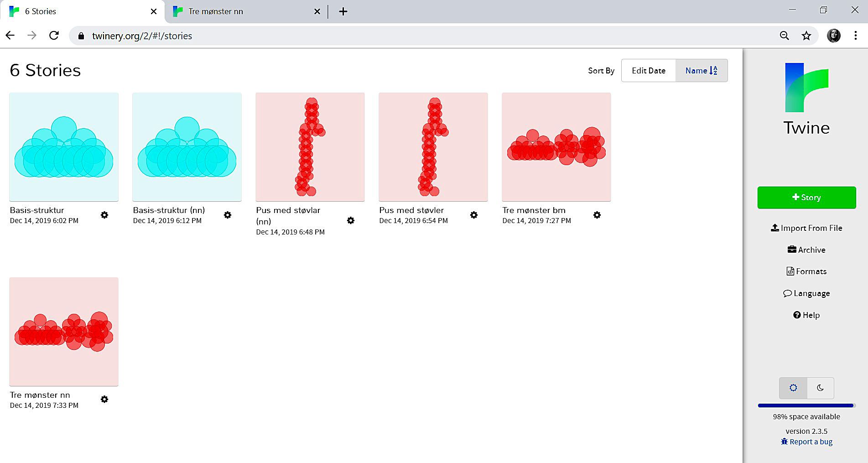Open gear menu for Pus med støvler

474,215
